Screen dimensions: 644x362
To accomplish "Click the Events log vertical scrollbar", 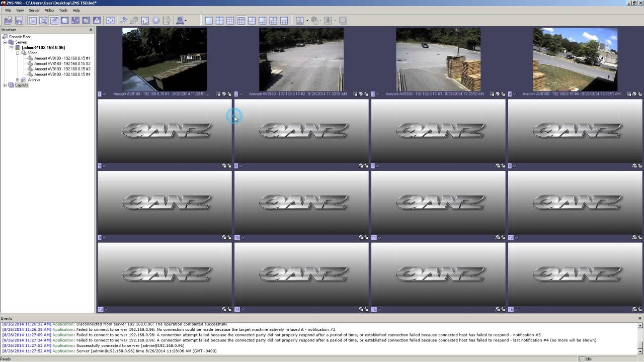I will pyautogui.click(x=640, y=338).
